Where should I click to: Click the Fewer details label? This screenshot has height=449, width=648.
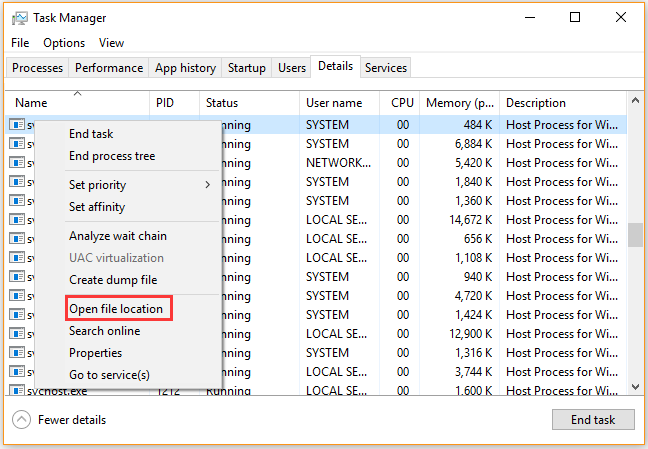pos(72,420)
